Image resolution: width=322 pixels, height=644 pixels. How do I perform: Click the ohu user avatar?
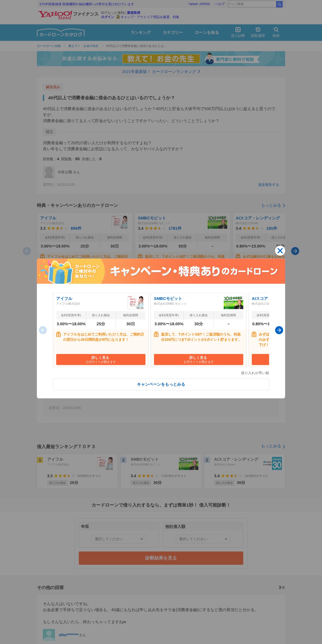point(49,635)
